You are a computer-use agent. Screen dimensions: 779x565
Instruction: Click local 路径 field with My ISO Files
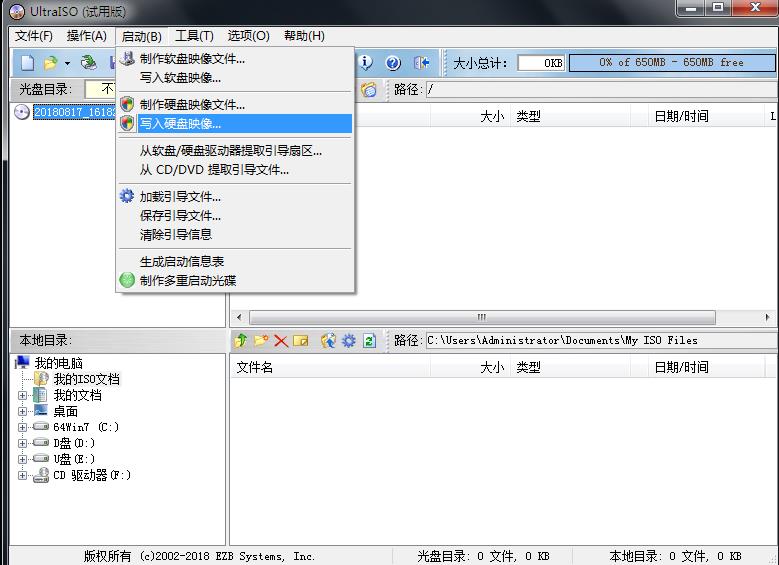tap(602, 340)
